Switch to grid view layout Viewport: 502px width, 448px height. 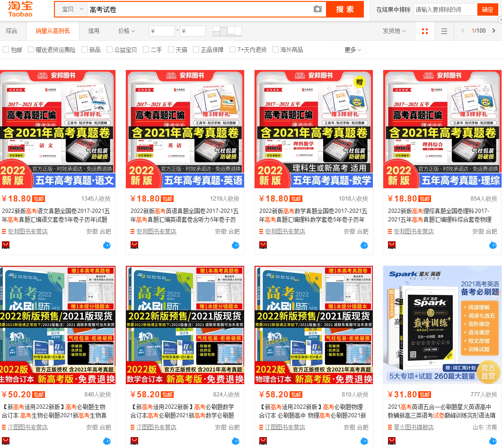(x=424, y=31)
